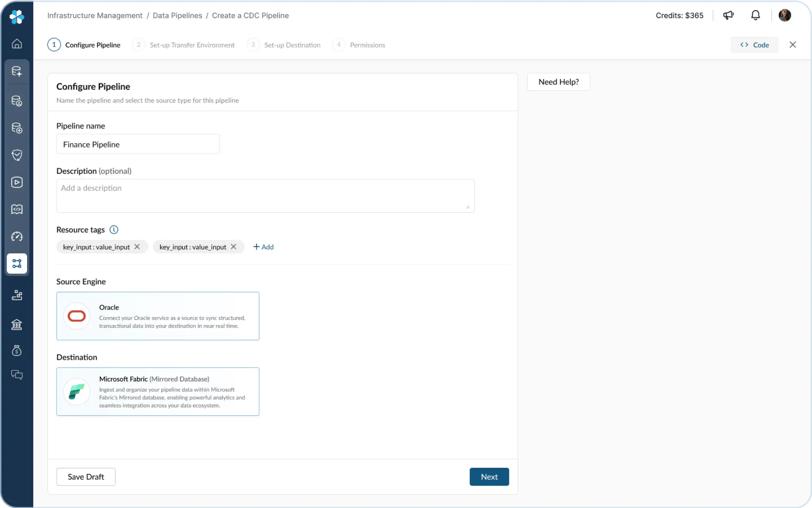
Task: Click the notification bell icon
Action: (x=756, y=15)
